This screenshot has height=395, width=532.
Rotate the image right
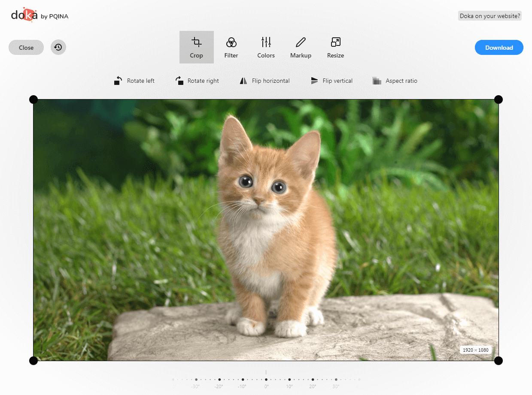(x=197, y=81)
